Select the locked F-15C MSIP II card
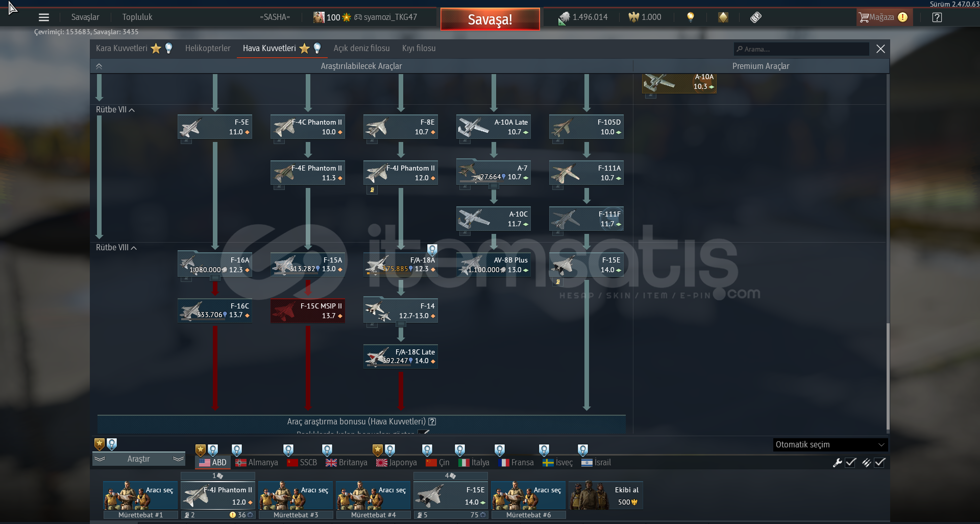The width and height of the screenshot is (980, 524). pyautogui.click(x=308, y=311)
